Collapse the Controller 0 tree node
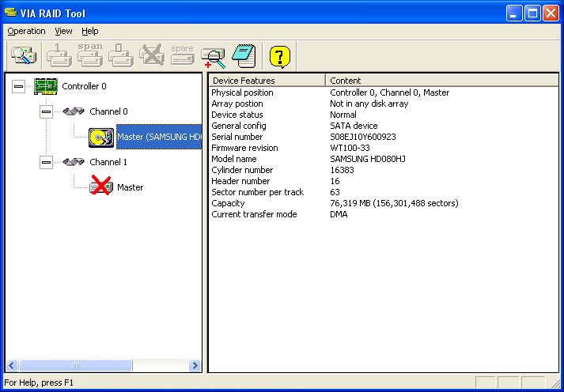This screenshot has width=564, height=392. [x=18, y=87]
